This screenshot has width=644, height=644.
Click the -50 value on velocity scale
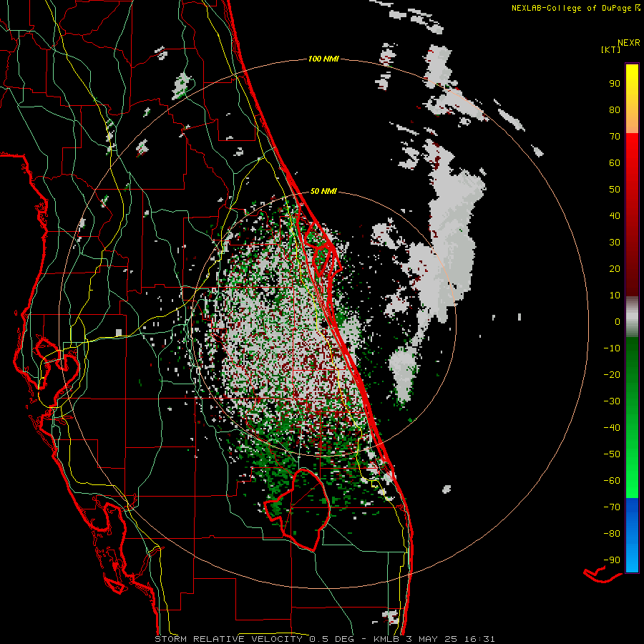(612, 454)
